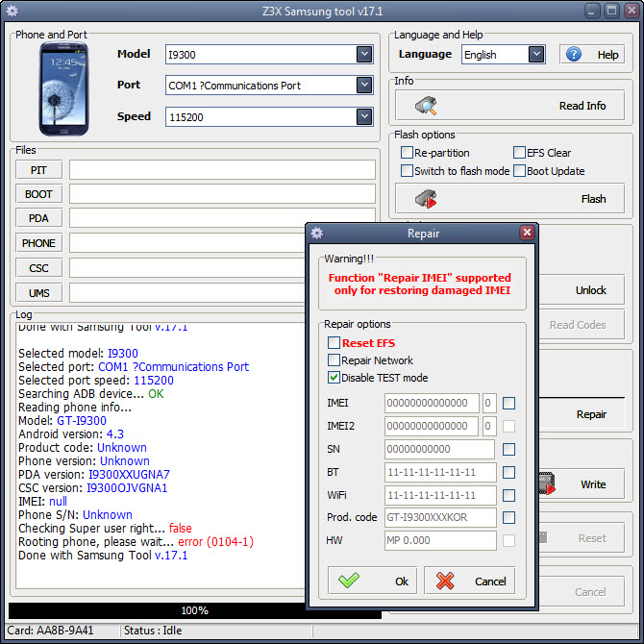The image size is (644, 644).
Task: Click the Speed field showing 115200
Action: pyautogui.click(x=269, y=116)
